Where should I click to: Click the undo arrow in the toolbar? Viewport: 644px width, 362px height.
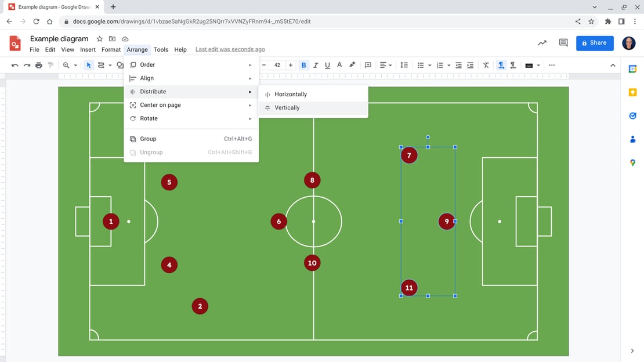15,66
